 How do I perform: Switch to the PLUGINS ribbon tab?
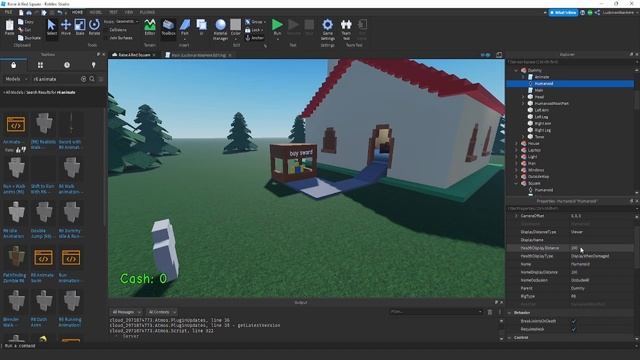[x=147, y=12]
